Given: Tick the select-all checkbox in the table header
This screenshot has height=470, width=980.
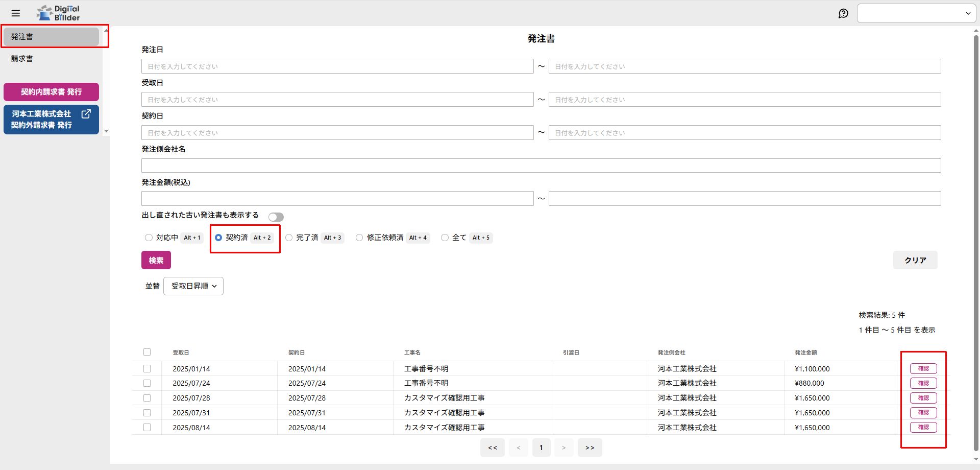Looking at the screenshot, I should [x=147, y=352].
